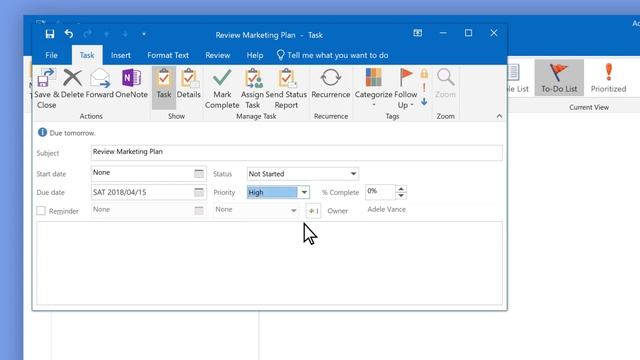Image resolution: width=640 pixels, height=360 pixels.
Task: Click the Undo arrow in quick access toolbar
Action: coord(69,34)
